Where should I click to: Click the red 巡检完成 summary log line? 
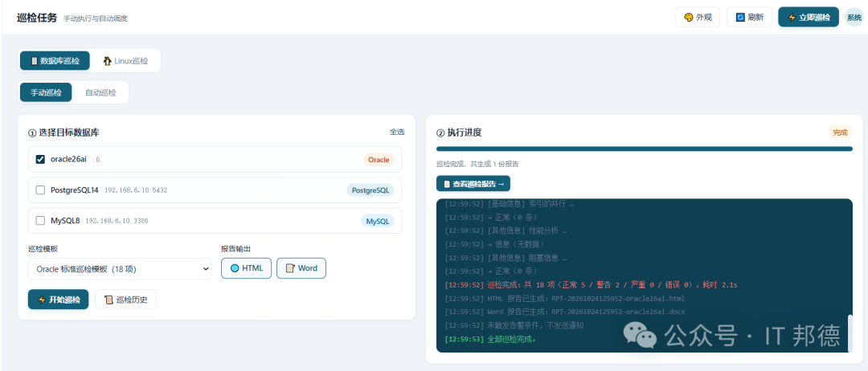pos(592,285)
